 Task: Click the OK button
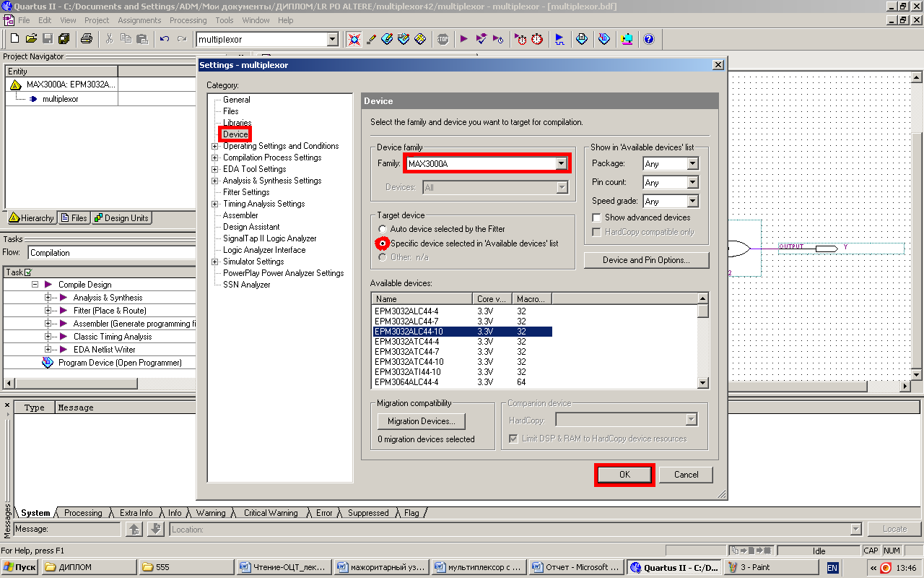click(x=624, y=475)
